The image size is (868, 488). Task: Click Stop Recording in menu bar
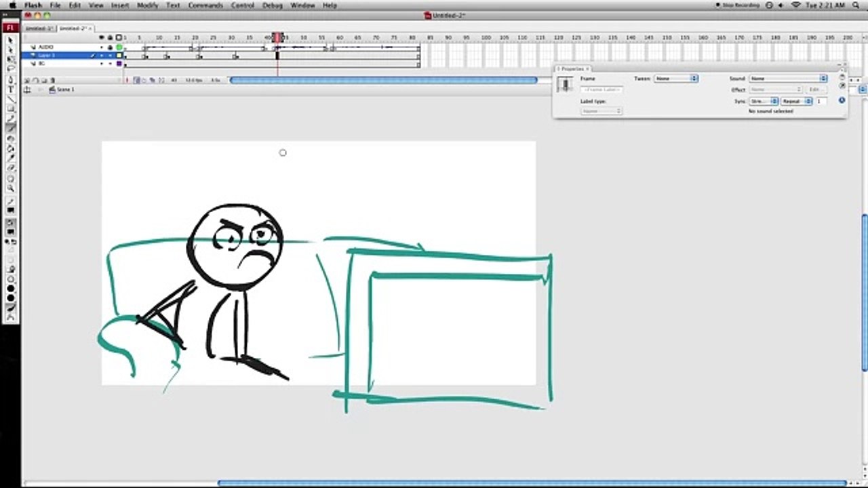[x=738, y=5]
